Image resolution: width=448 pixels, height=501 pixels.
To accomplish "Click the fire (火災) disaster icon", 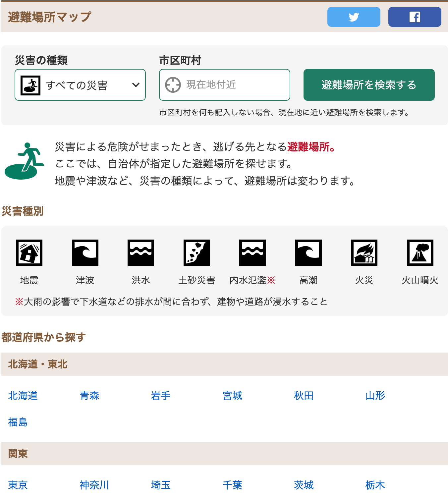I will (364, 253).
